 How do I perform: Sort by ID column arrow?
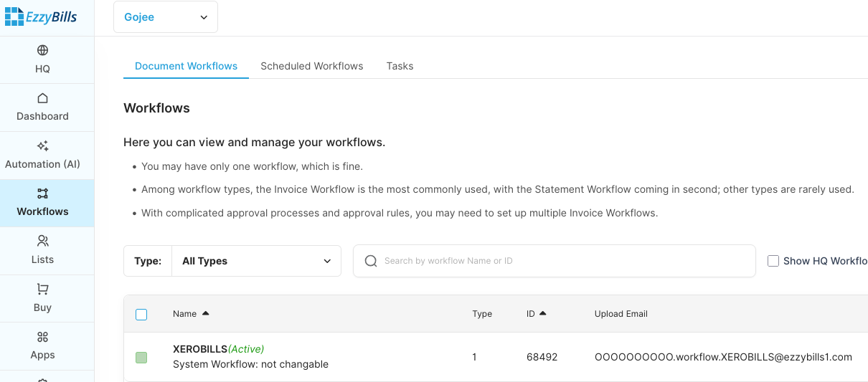(543, 314)
